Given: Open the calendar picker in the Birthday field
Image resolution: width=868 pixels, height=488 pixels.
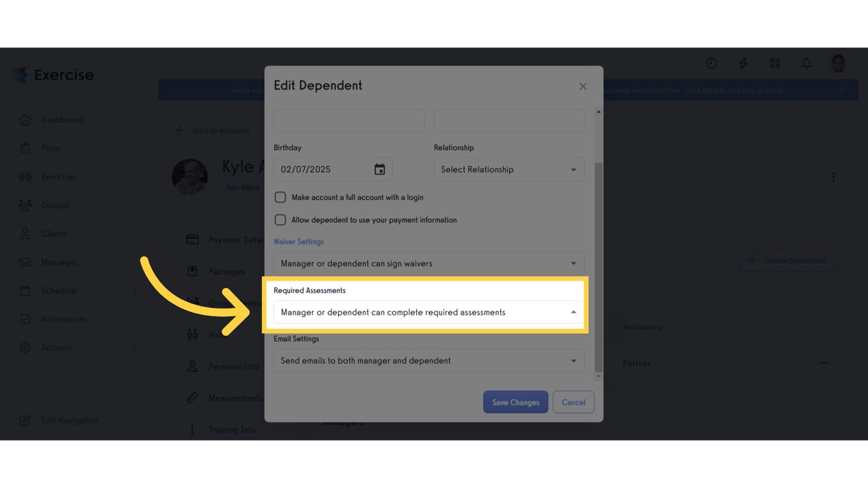Looking at the screenshot, I should [x=379, y=169].
